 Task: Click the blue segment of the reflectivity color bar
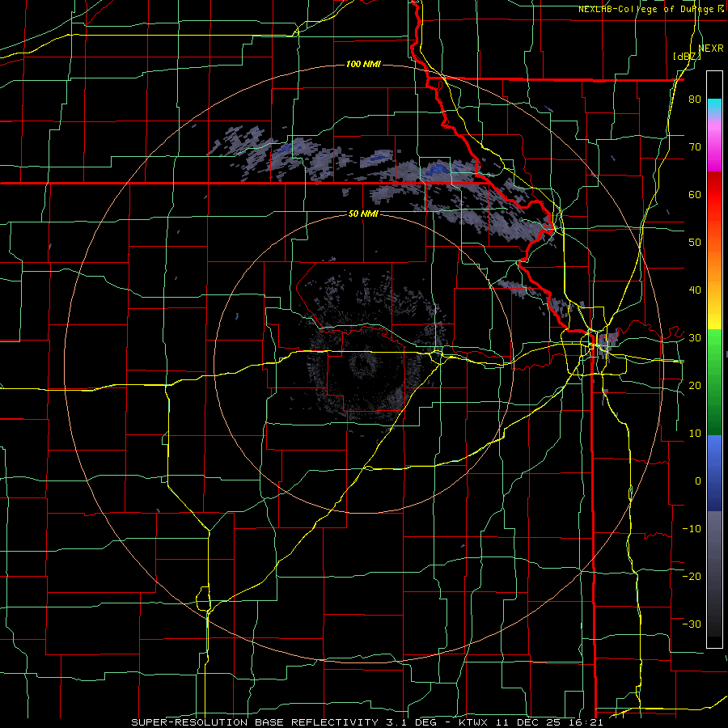pos(714,473)
